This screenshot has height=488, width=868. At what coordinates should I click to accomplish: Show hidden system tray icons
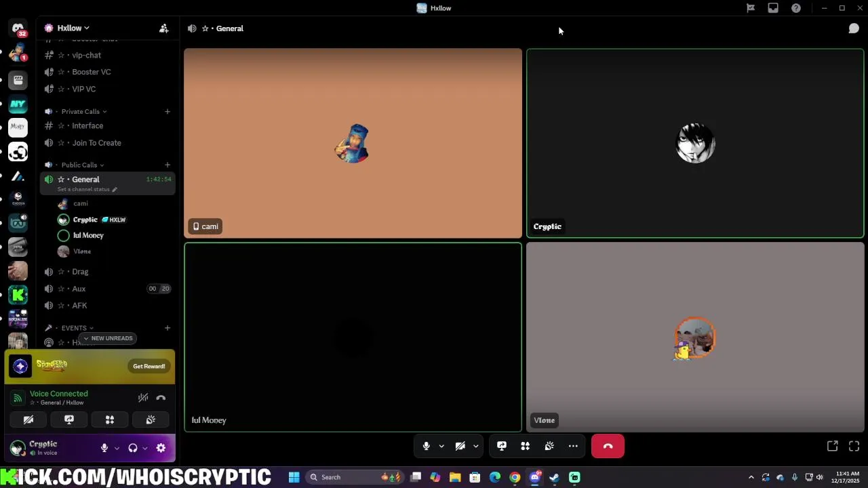[751, 477]
